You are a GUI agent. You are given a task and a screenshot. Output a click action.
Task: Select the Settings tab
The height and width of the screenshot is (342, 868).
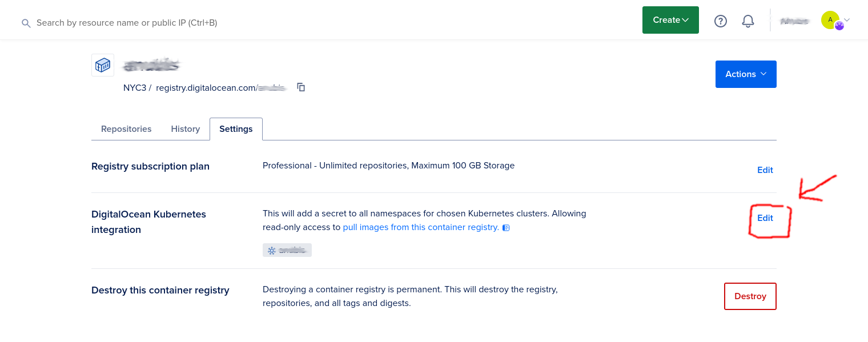click(x=236, y=129)
